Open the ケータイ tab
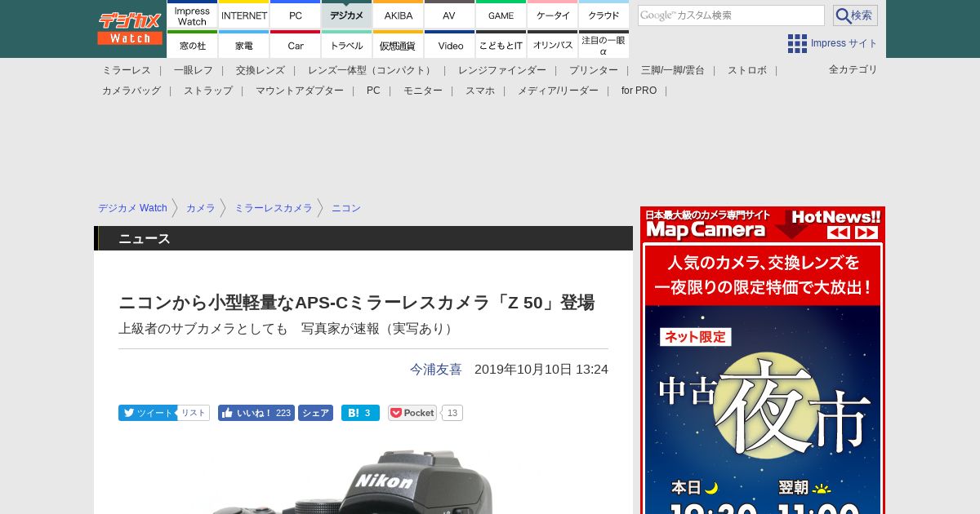 [553, 15]
